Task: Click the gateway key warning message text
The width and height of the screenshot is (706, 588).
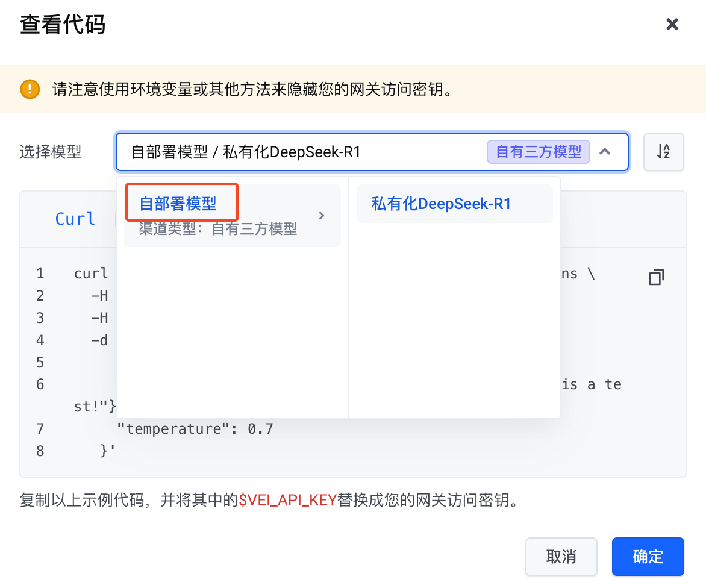Action: pos(252,90)
